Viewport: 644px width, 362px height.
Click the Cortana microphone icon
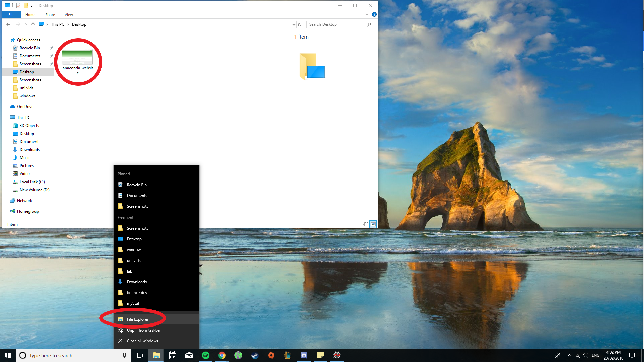click(124, 355)
